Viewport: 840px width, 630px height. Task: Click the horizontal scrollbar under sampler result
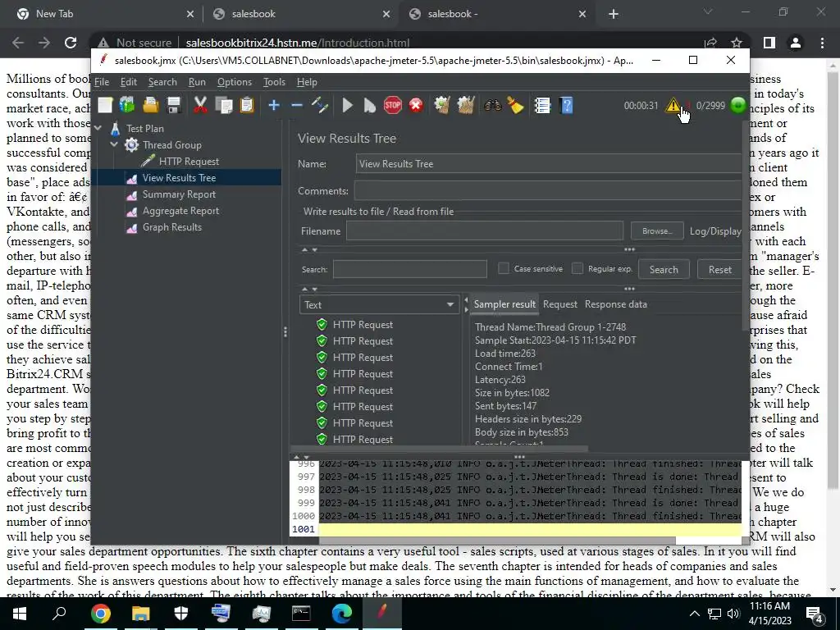point(440,448)
